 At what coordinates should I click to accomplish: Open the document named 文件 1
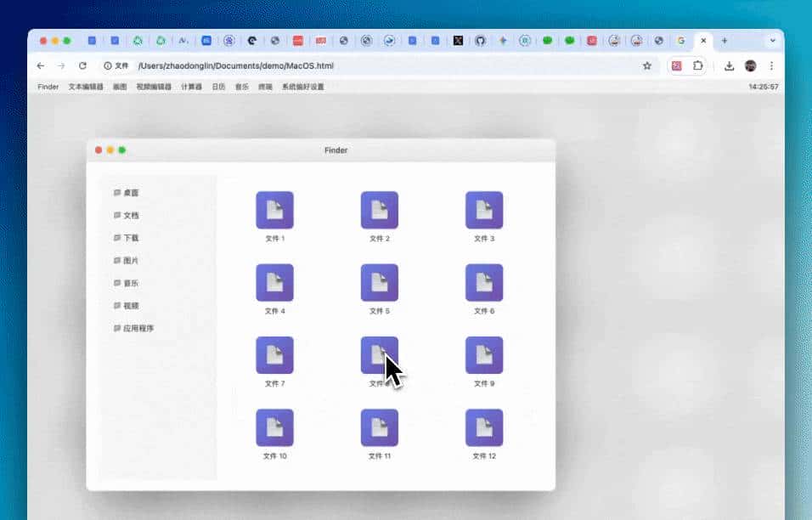(x=274, y=210)
